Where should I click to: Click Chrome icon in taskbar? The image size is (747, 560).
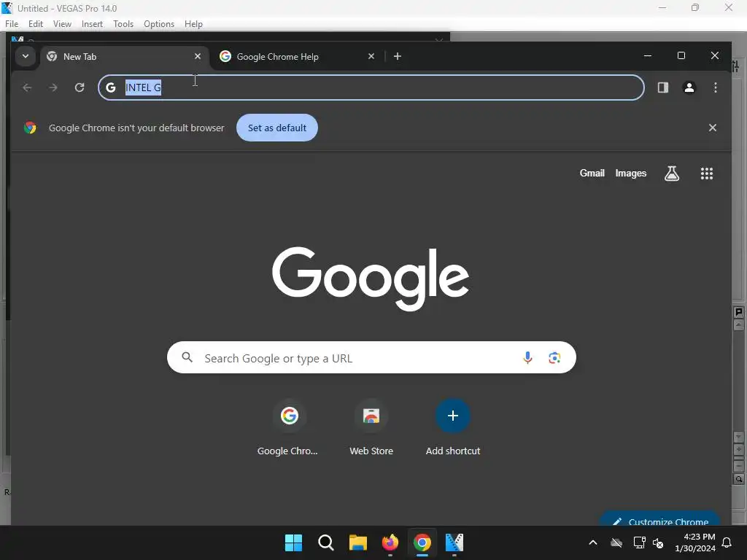click(422, 542)
